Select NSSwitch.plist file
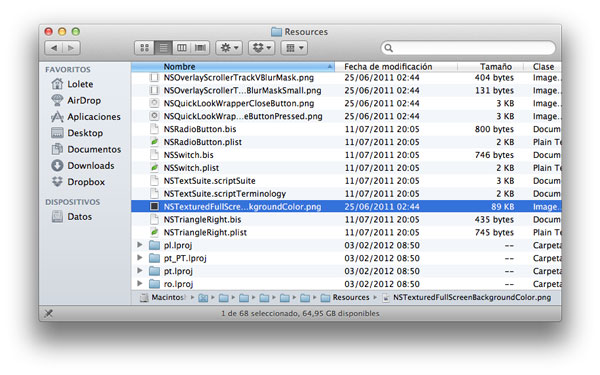 coord(191,168)
